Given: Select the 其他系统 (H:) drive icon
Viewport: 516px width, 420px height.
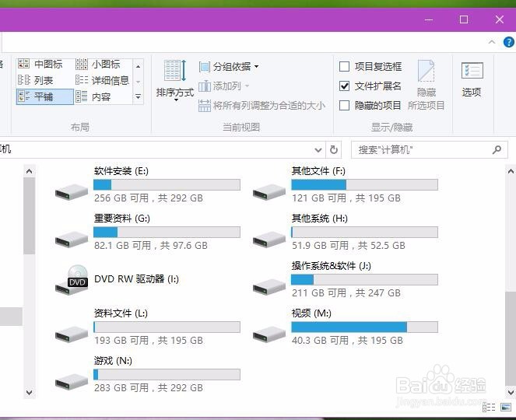Looking at the screenshot, I should pyautogui.click(x=269, y=240).
